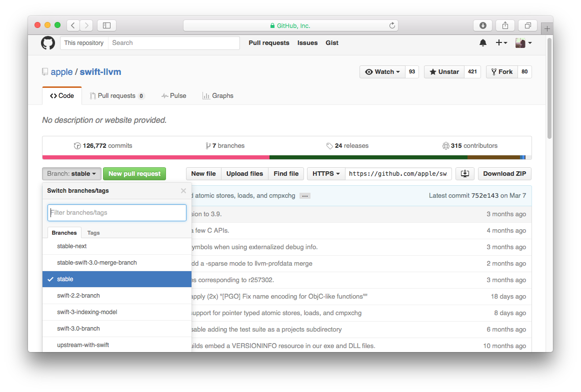581x392 pixels.
Task: Select the stable-swift-3.0-merge-branch branch
Action: coord(116,263)
